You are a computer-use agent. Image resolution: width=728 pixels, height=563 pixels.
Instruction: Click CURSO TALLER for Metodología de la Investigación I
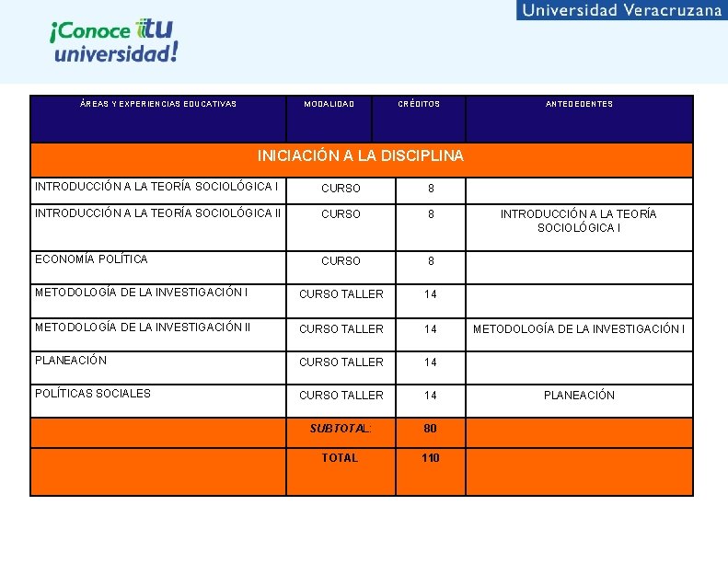tap(341, 294)
